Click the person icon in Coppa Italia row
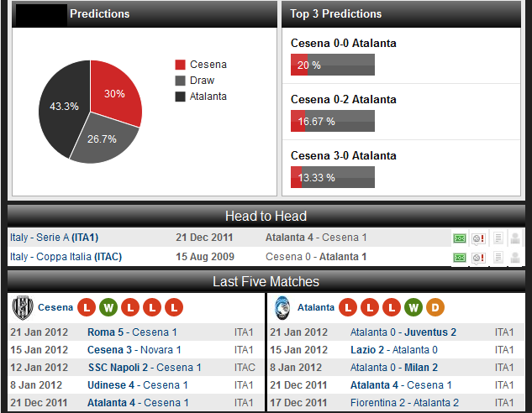532x413 pixels. (x=514, y=257)
